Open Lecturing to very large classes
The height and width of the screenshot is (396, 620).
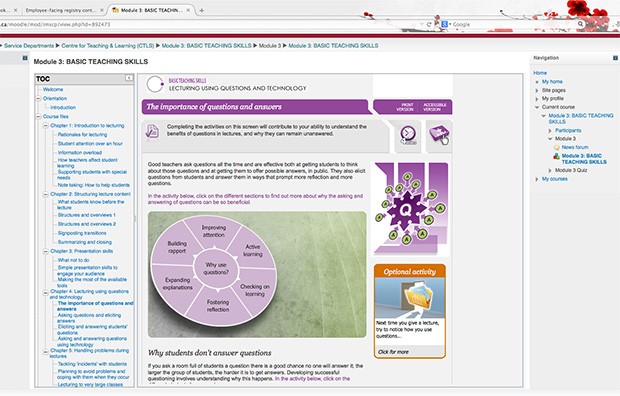(90, 385)
